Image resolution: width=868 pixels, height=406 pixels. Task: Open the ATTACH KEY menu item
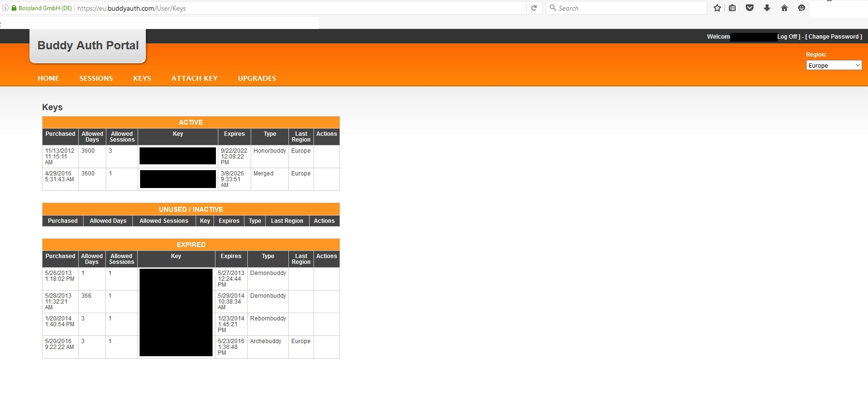click(x=195, y=78)
